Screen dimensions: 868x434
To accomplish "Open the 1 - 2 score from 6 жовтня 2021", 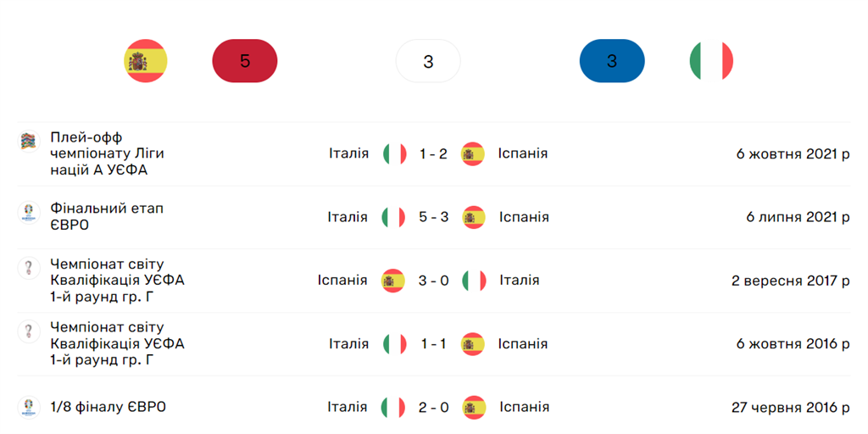I will 433,154.
